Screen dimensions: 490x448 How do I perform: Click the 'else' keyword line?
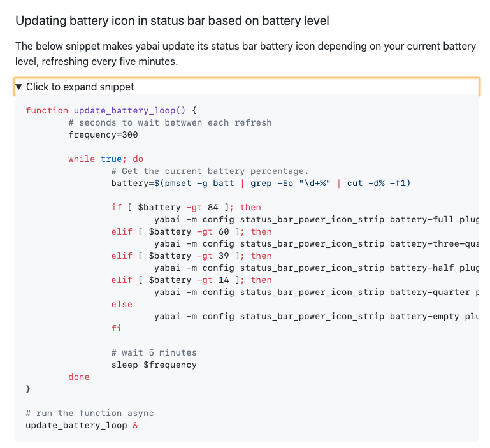(122, 304)
